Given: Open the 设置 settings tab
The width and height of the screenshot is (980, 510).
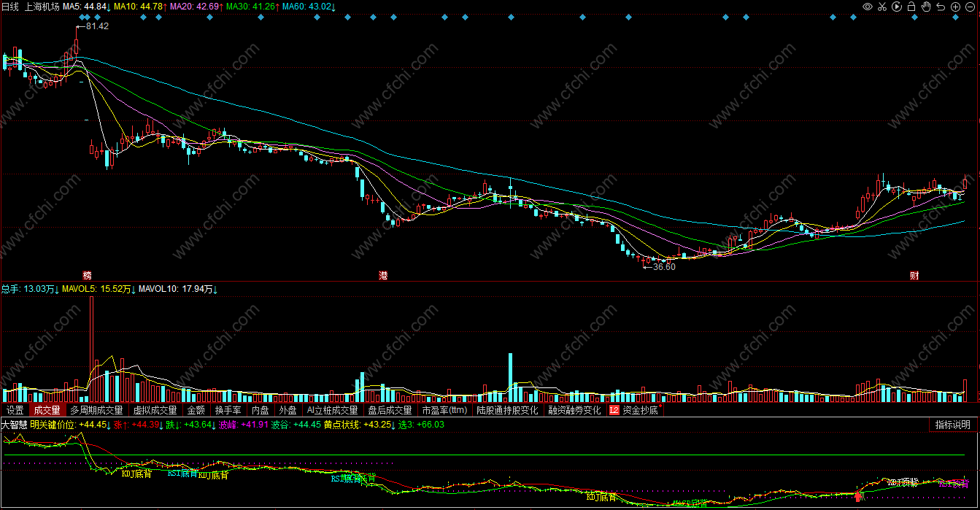Looking at the screenshot, I should point(15,410).
